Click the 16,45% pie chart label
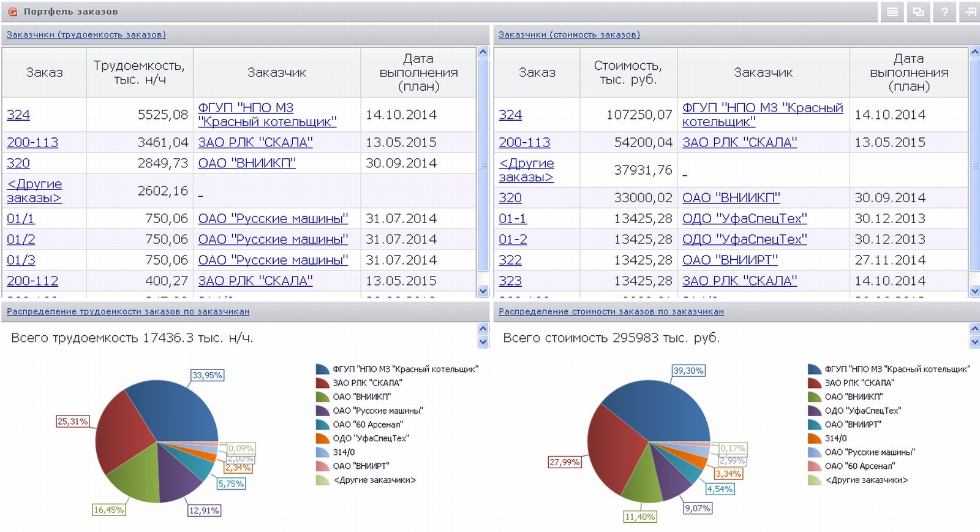This screenshot has height=532, width=980. coord(109,509)
